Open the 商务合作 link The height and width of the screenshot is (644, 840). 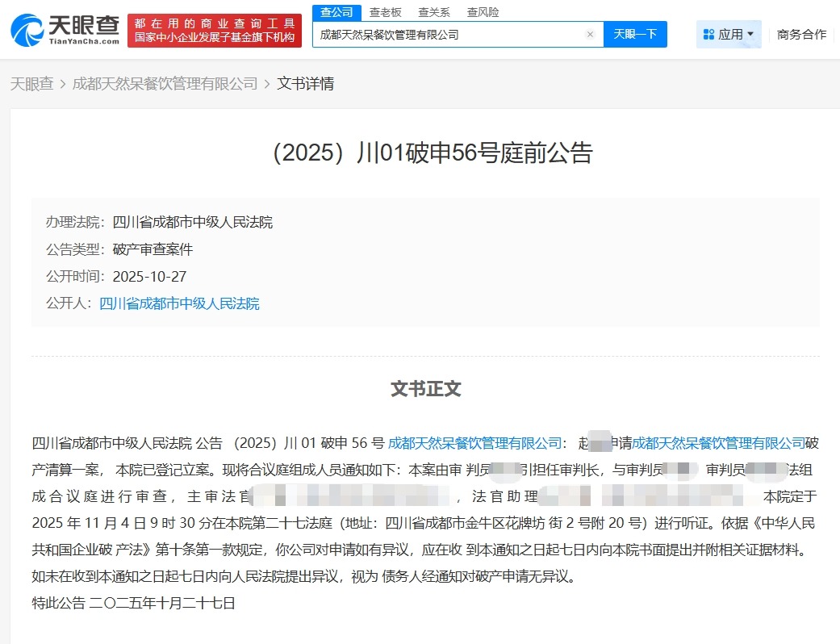tap(800, 34)
